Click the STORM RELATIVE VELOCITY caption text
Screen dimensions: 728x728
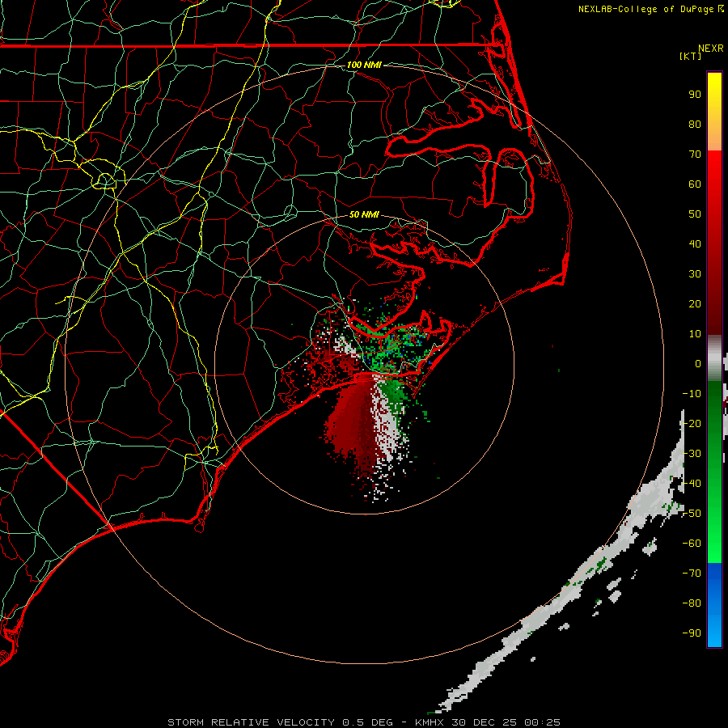[x=251, y=722]
